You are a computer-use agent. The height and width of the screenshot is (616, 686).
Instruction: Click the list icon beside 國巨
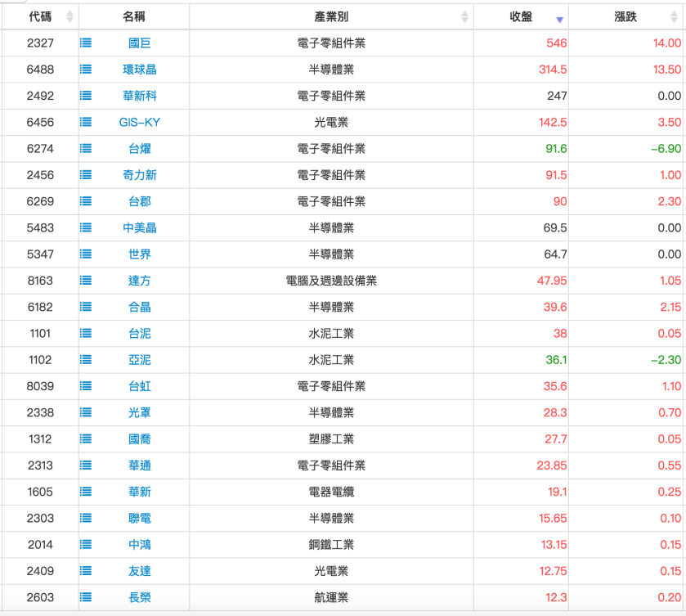(86, 43)
